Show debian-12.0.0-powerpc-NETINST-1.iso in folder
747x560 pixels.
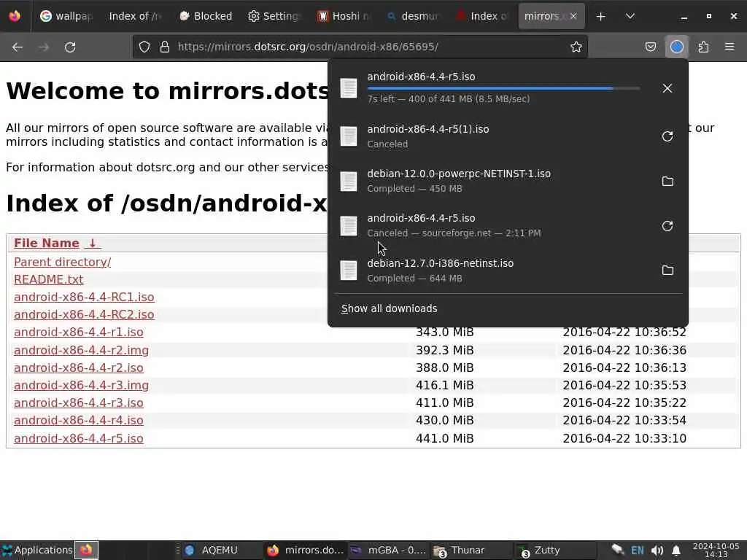[667, 181]
